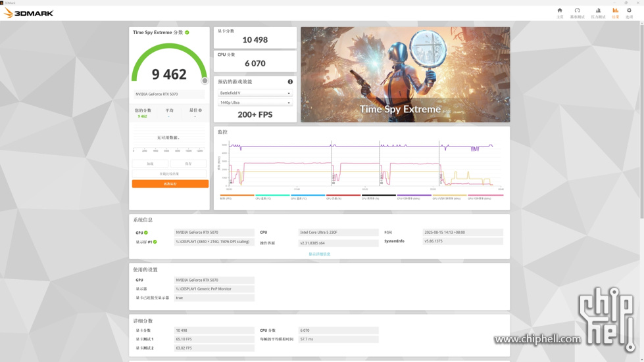Image resolution: width=644 pixels, height=362 pixels.
Task: Click the 无可用数据 (no data) chart message
Action: [169, 138]
